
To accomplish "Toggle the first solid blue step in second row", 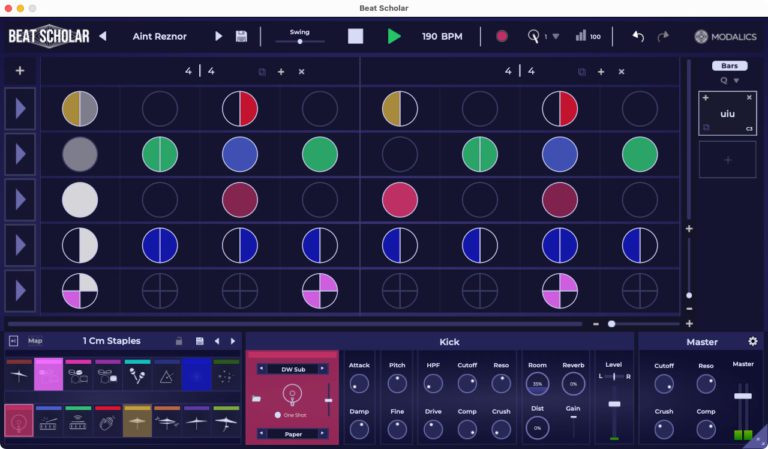I will (x=240, y=154).
